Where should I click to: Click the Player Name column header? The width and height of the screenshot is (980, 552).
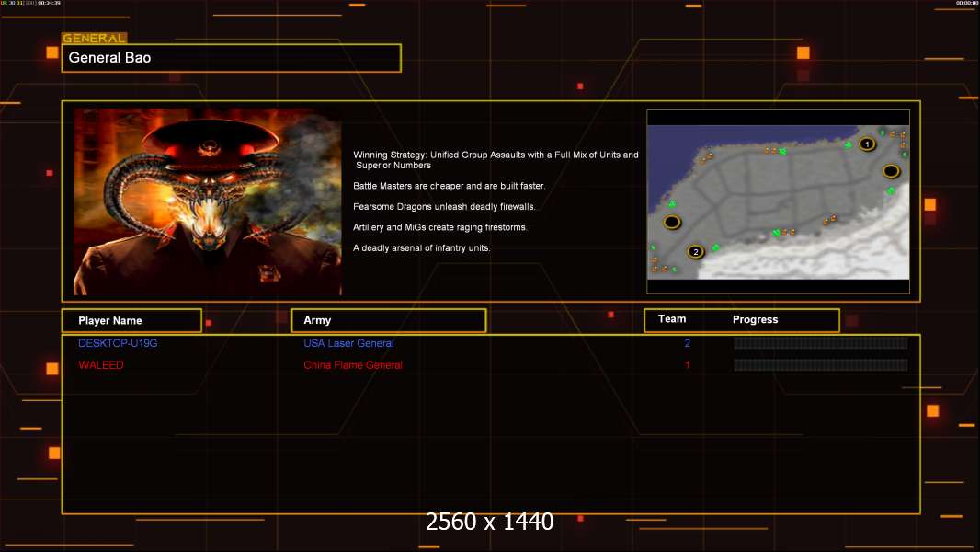pyautogui.click(x=131, y=320)
